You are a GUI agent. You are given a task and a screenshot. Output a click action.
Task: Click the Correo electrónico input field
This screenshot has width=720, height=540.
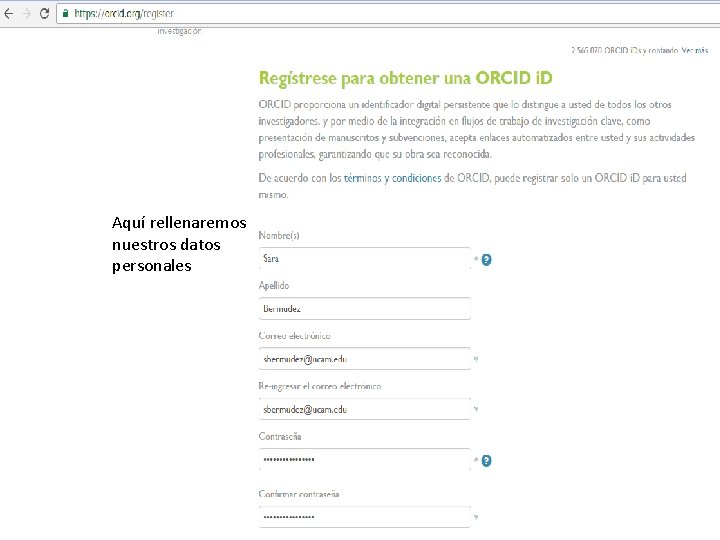[x=365, y=359]
